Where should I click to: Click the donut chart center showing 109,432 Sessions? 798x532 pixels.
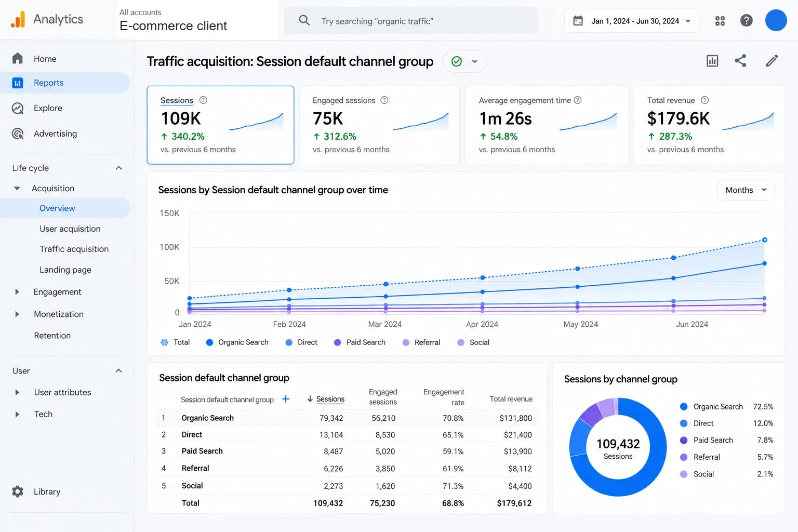(x=618, y=448)
